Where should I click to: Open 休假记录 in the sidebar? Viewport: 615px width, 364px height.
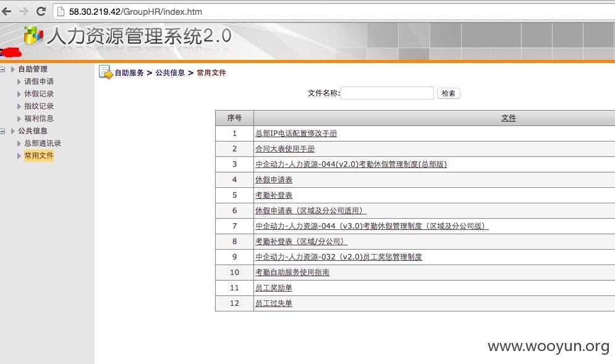39,94
